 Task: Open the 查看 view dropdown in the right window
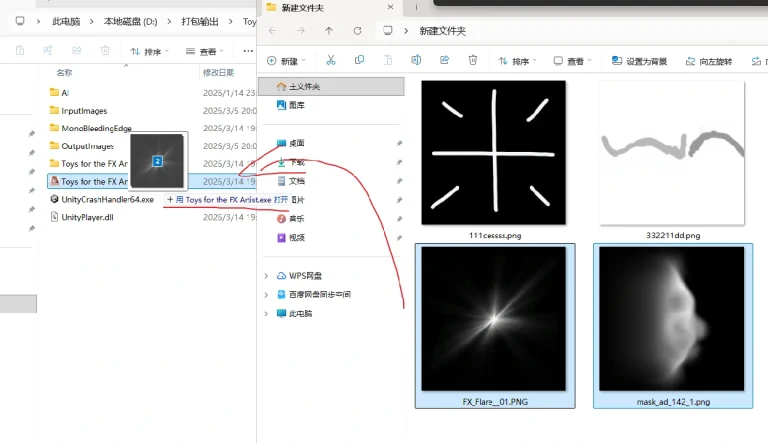click(575, 61)
